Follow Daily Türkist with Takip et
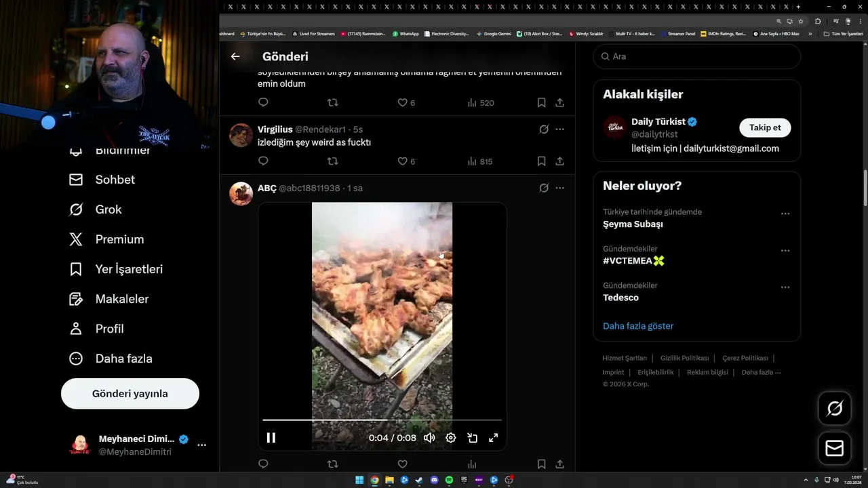 [x=765, y=127]
